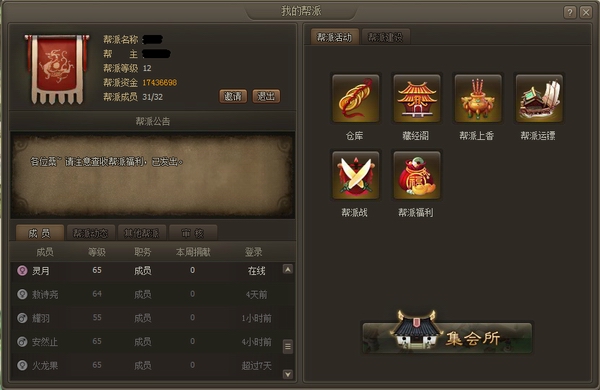
Task: Click the member list scrollbar handle
Action: point(288,346)
